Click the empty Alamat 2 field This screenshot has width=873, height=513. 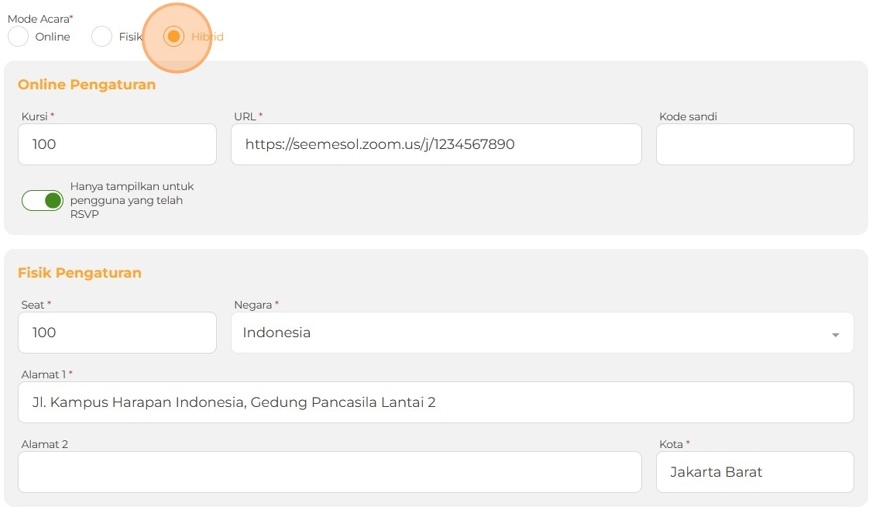point(329,472)
